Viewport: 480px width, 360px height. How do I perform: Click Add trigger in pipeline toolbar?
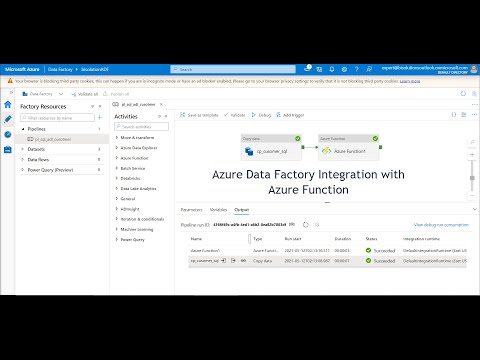coord(290,115)
